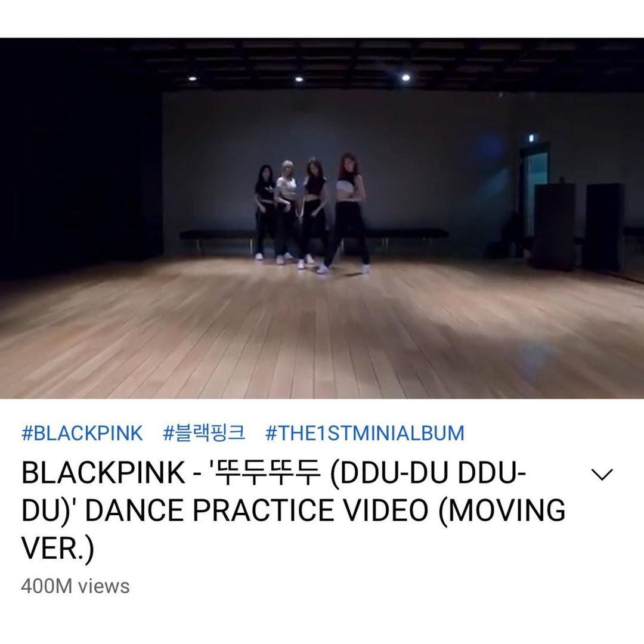The height and width of the screenshot is (644, 644).
Task: Click the lit doorway in the studio
Action: coord(537,193)
